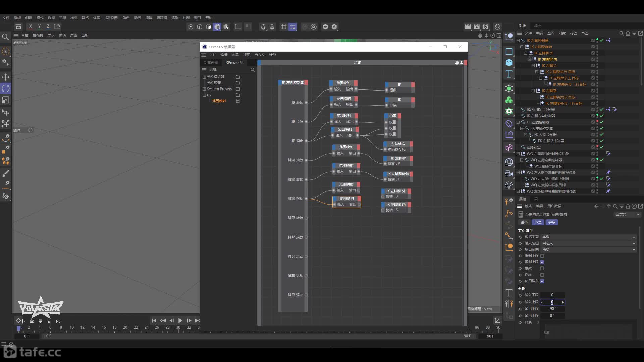Play the animation forward
Viewport: 644px width, 362px height.
pyautogui.click(x=180, y=321)
